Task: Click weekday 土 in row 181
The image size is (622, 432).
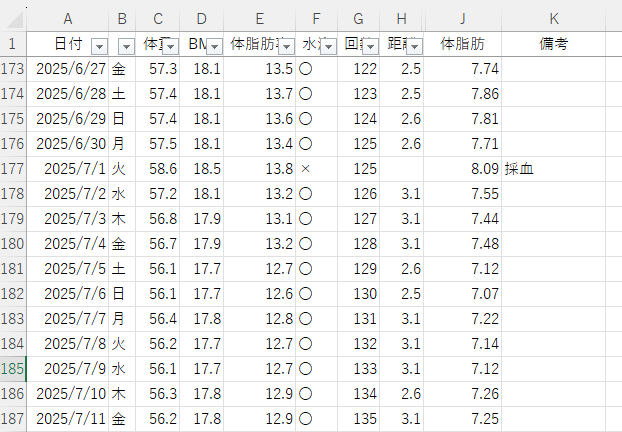Action: point(122,269)
